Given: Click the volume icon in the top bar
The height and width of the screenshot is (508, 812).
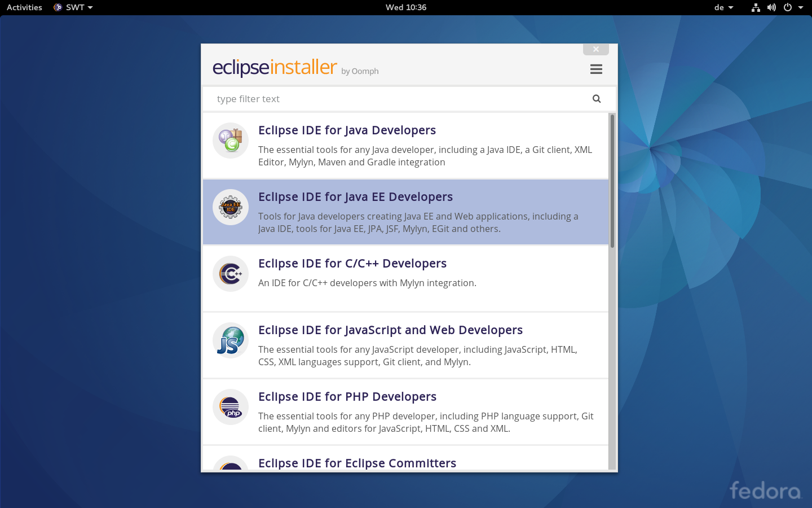Looking at the screenshot, I should 771,7.
